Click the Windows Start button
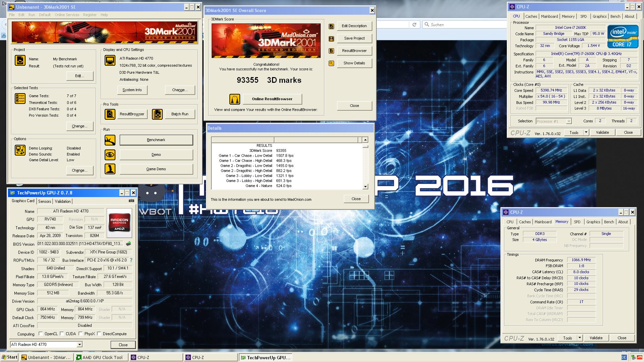644x362 pixels. [9, 357]
